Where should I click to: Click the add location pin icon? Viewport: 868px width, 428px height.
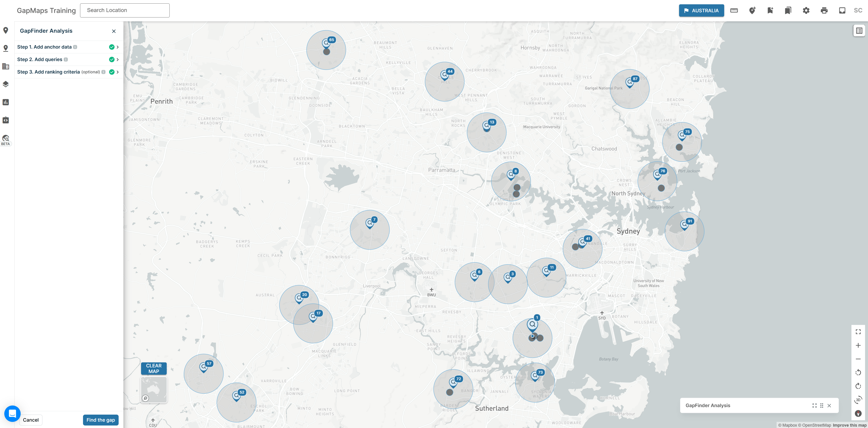(752, 10)
